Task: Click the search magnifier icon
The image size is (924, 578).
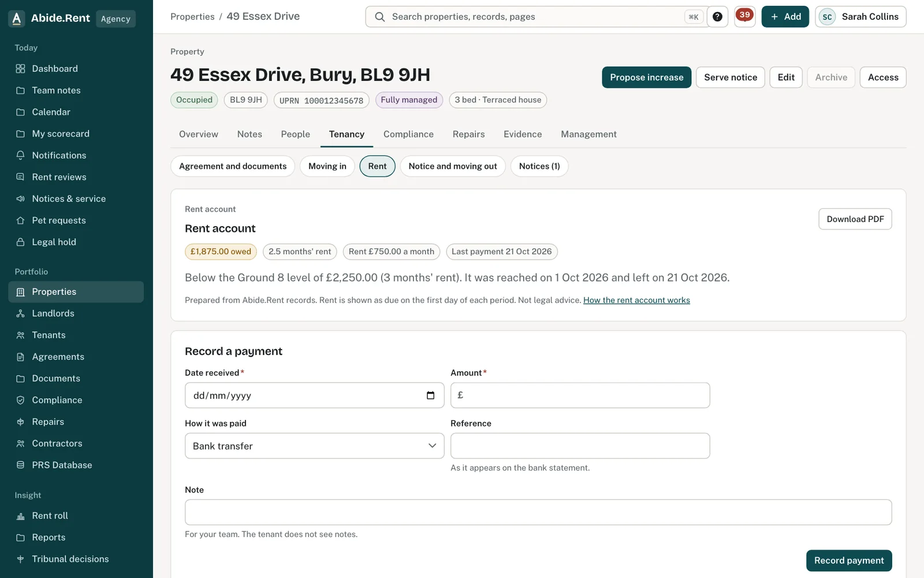Action: [x=379, y=17]
